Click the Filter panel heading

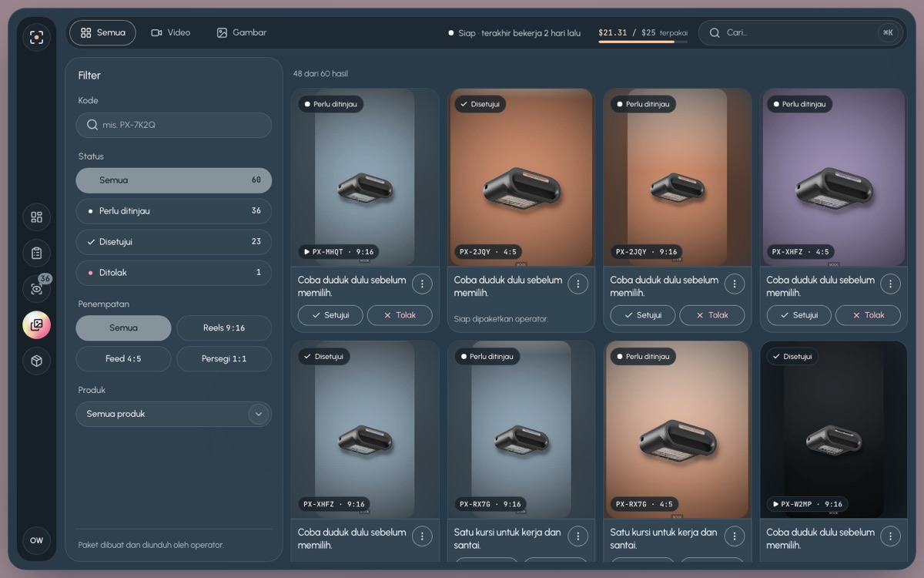tap(89, 76)
